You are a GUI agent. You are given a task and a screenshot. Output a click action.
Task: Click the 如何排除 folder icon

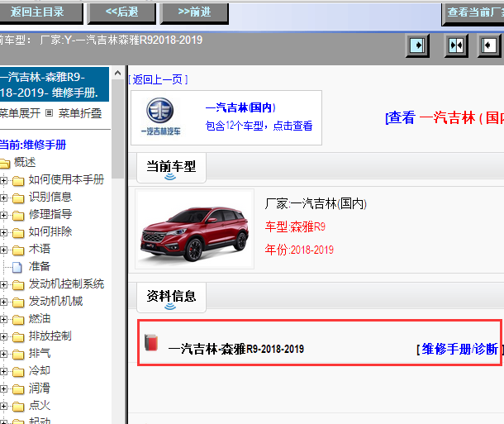pyautogui.click(x=18, y=233)
